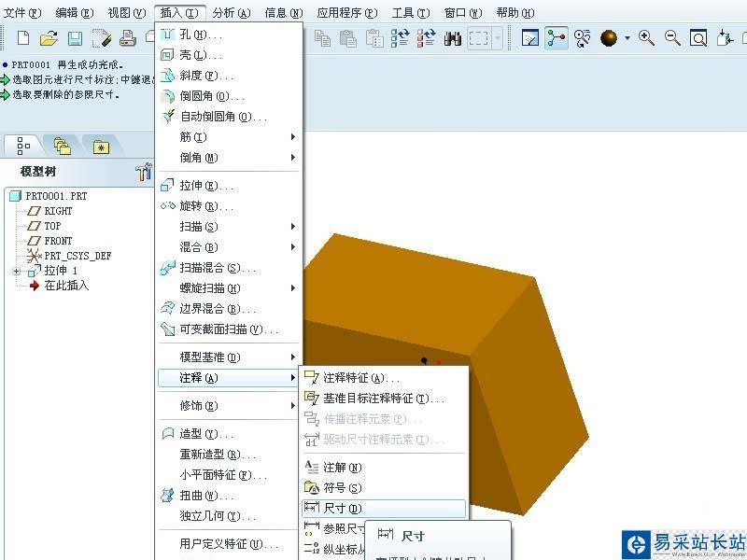Open file using the folder icon
The image size is (747, 560).
point(49,37)
